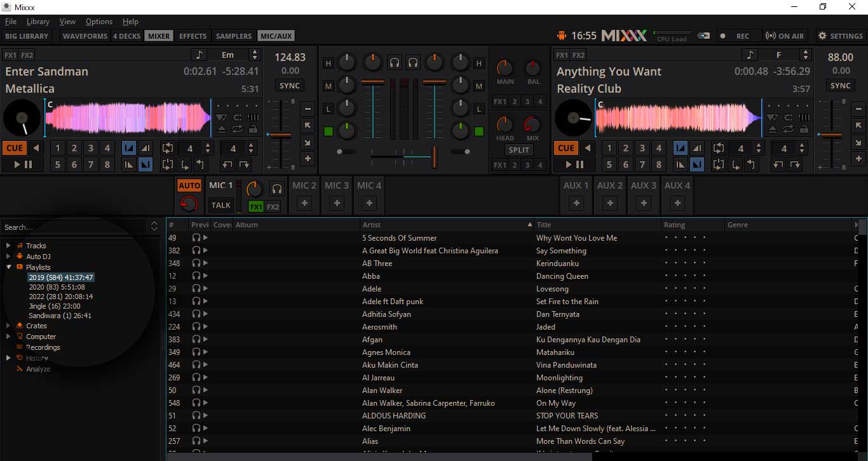Click the repeat icon on the right deck
868x461 pixels.
(x=789, y=129)
